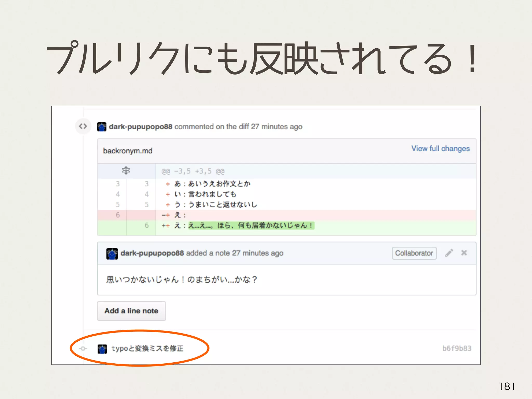This screenshot has height=399, width=532.
Task: Click the backronym.md file name
Action: [x=128, y=151]
